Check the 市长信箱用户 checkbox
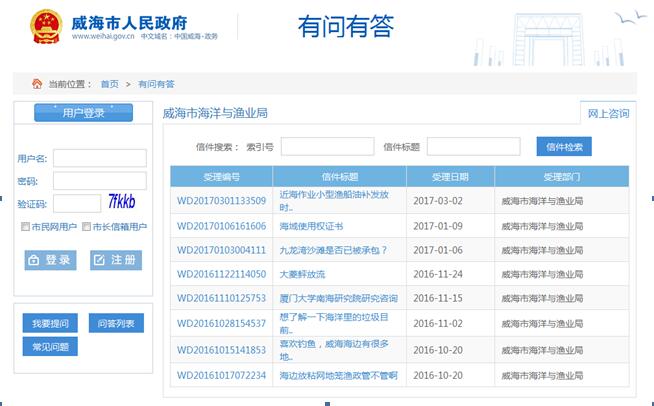 (x=87, y=227)
